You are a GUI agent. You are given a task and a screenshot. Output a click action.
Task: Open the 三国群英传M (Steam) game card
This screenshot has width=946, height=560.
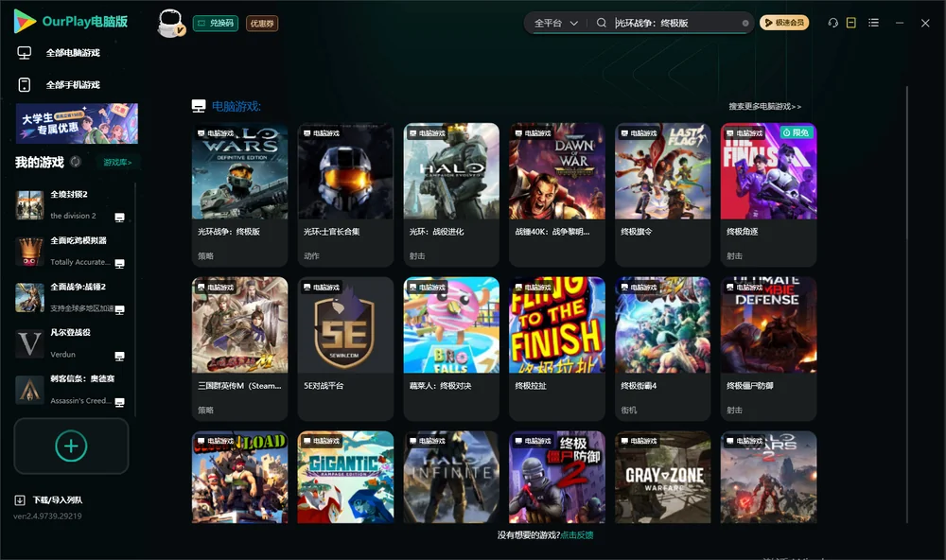pyautogui.click(x=239, y=348)
